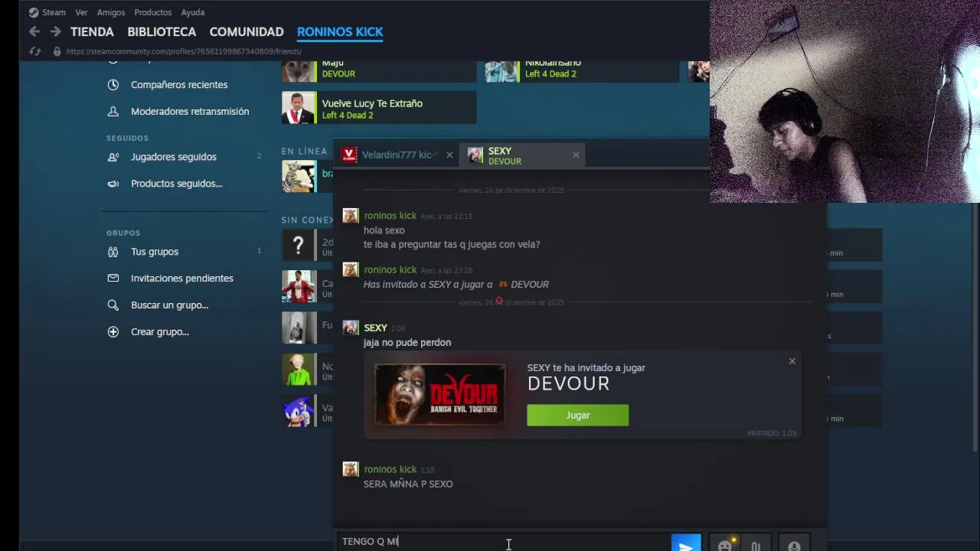Image resolution: width=980 pixels, height=551 pixels.
Task: Open the Ayuda menu
Action: 192,12
